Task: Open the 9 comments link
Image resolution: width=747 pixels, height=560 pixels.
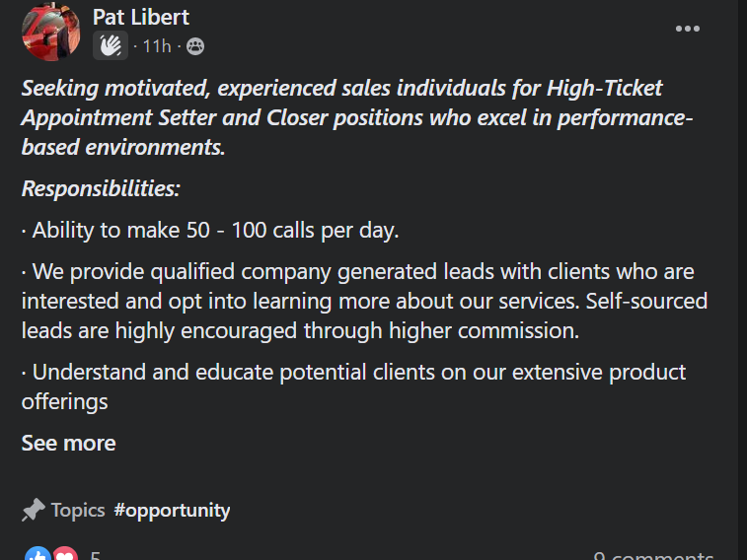Action: coord(653,556)
